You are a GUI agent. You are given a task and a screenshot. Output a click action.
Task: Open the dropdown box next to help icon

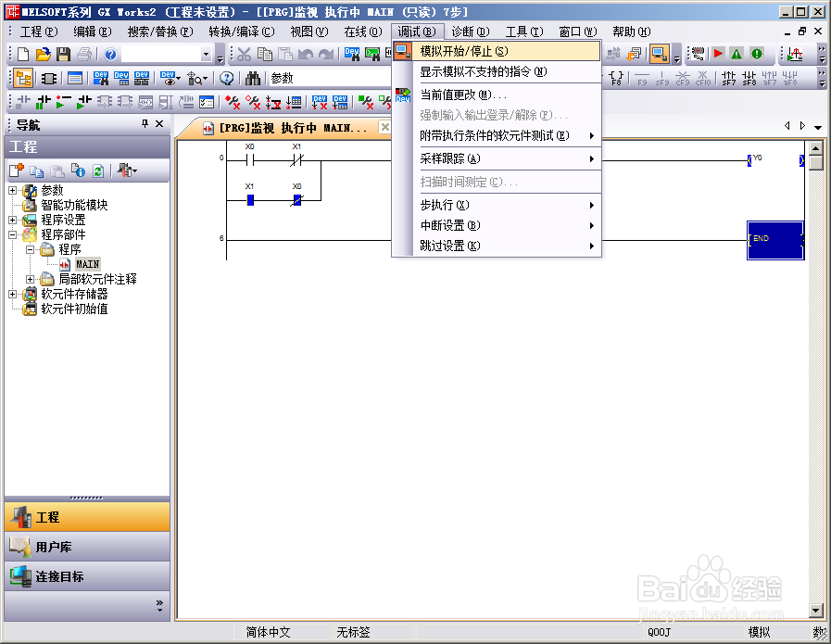(207, 54)
